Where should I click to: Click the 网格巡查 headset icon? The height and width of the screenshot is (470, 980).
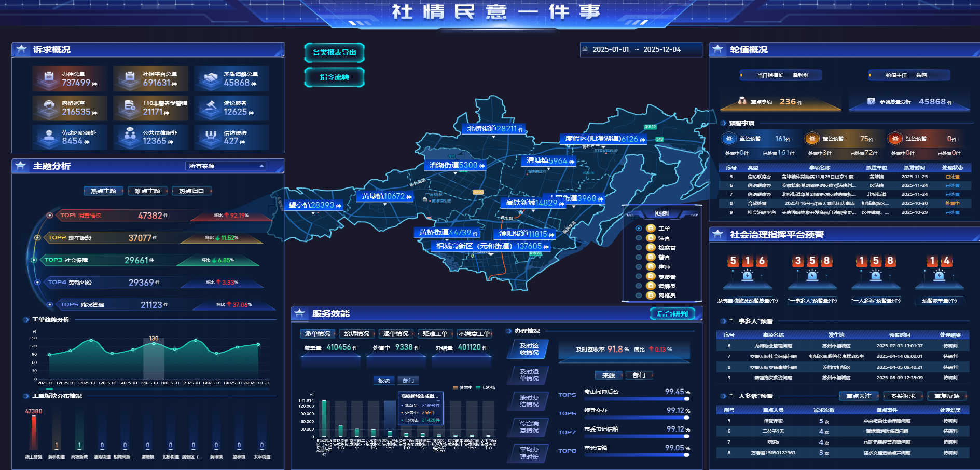click(x=49, y=108)
